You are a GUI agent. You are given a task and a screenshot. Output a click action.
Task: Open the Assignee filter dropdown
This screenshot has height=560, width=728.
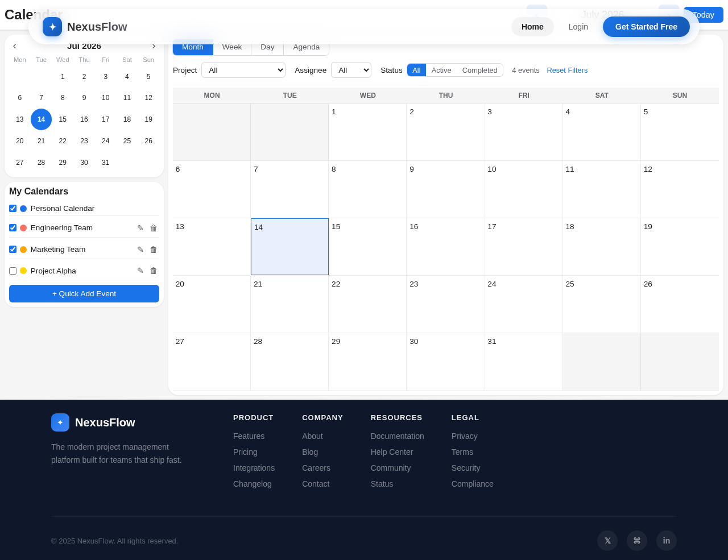351,70
